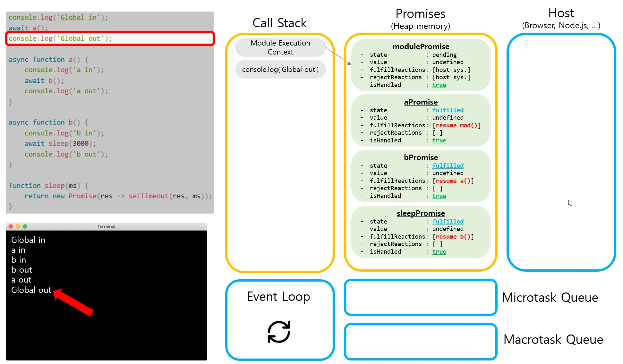Click the empty Microtask Queue box

420,297
